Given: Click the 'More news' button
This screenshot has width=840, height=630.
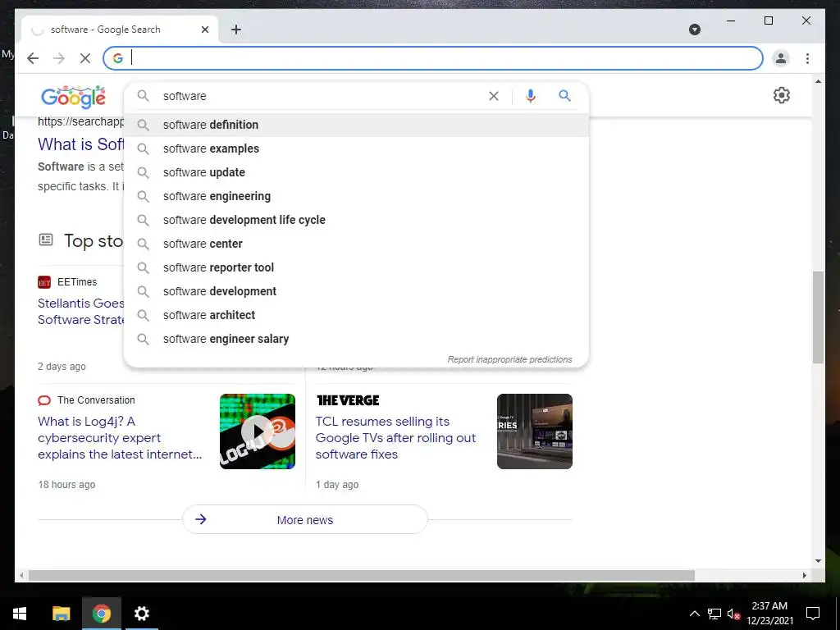Looking at the screenshot, I should coord(305,519).
